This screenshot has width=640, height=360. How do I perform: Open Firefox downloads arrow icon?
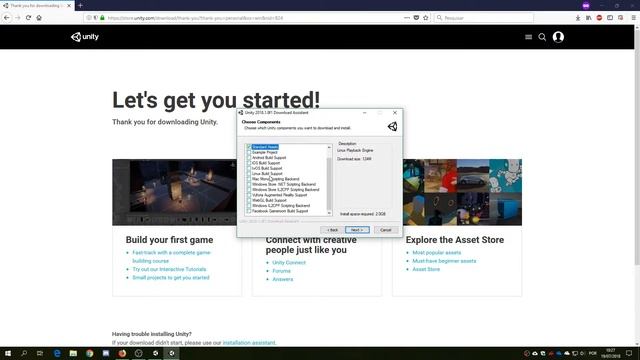(578, 18)
